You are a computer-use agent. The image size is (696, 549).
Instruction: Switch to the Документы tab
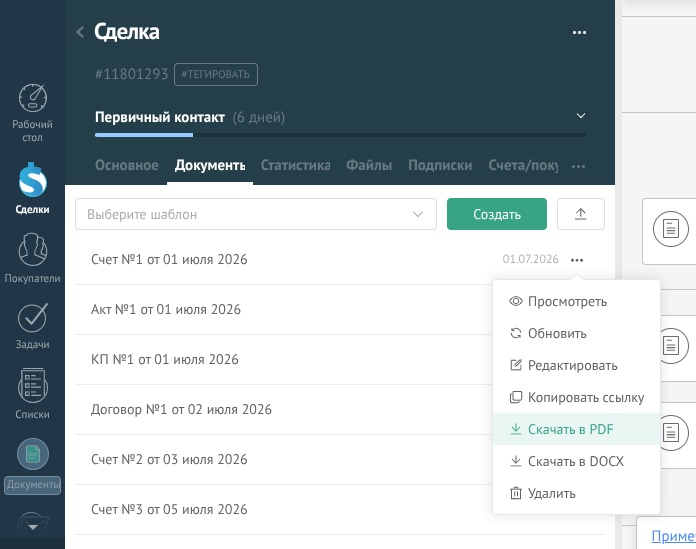coord(210,165)
